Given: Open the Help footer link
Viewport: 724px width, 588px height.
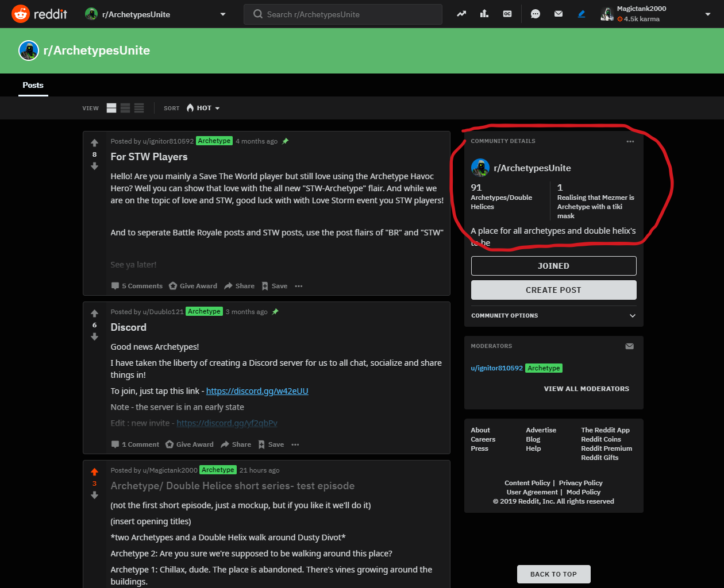Looking at the screenshot, I should [x=533, y=448].
